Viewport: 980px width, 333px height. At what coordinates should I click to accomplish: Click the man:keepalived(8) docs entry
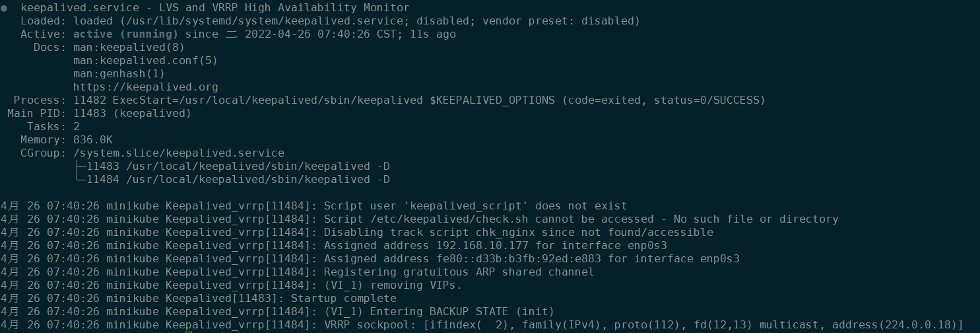coord(129,48)
